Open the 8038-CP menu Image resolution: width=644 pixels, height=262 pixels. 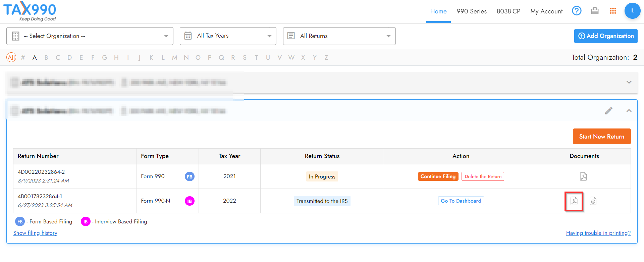click(x=508, y=11)
